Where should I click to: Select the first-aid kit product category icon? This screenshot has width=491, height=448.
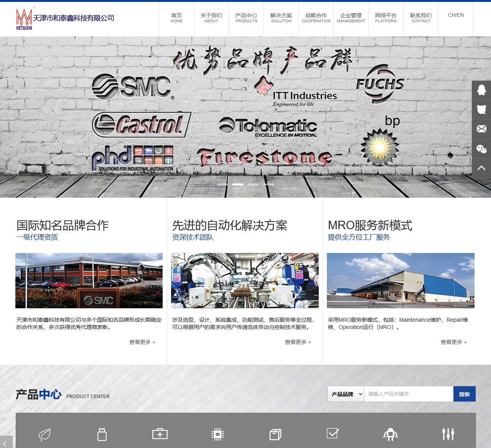click(x=160, y=434)
